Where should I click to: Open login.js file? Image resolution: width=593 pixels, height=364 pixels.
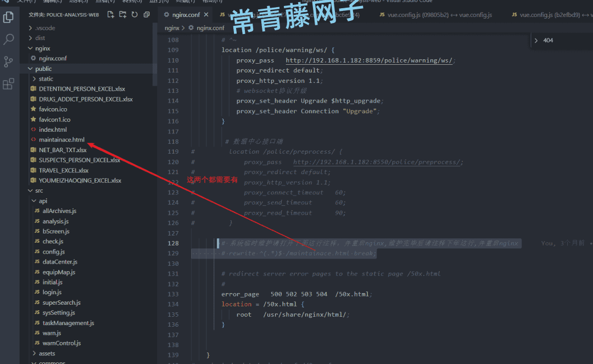(x=52, y=292)
